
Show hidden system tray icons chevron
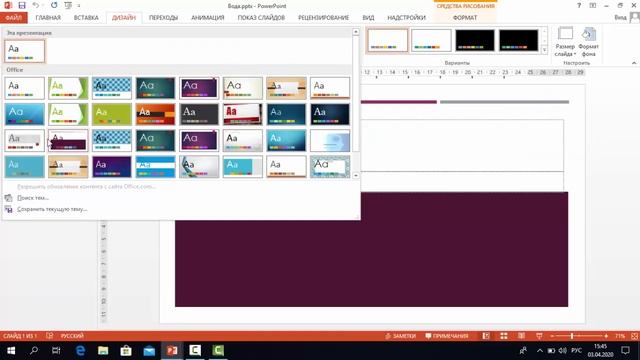(x=540, y=351)
